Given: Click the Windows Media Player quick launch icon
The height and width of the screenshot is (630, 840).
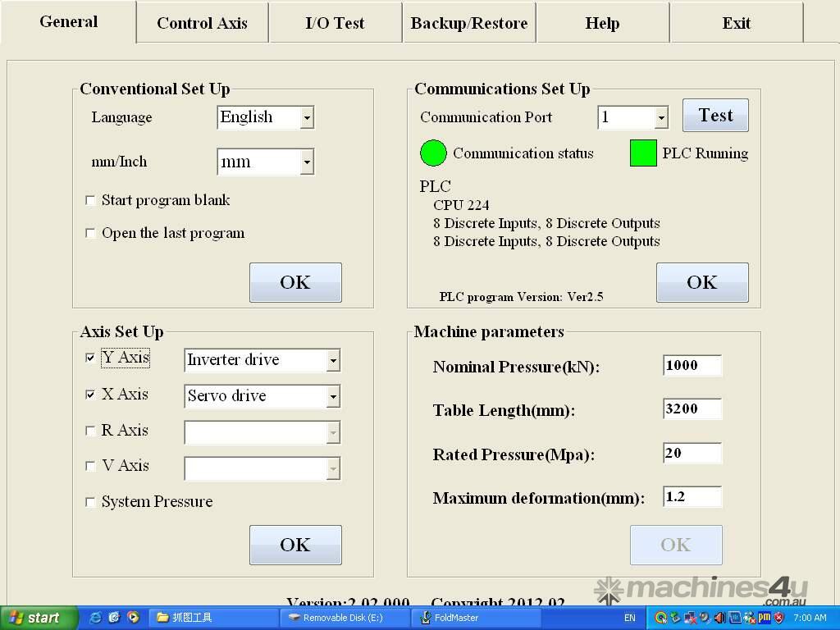Looking at the screenshot, I should coord(133,618).
